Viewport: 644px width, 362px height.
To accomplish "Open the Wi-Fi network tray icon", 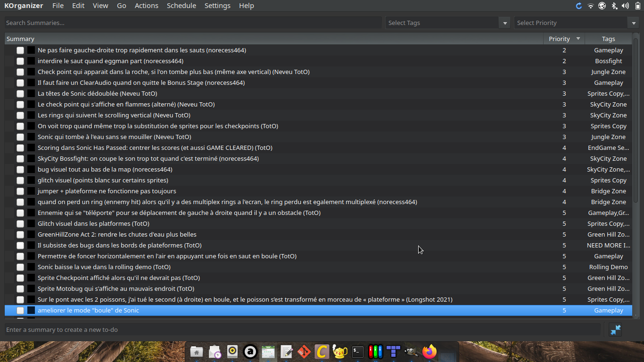I will (591, 6).
